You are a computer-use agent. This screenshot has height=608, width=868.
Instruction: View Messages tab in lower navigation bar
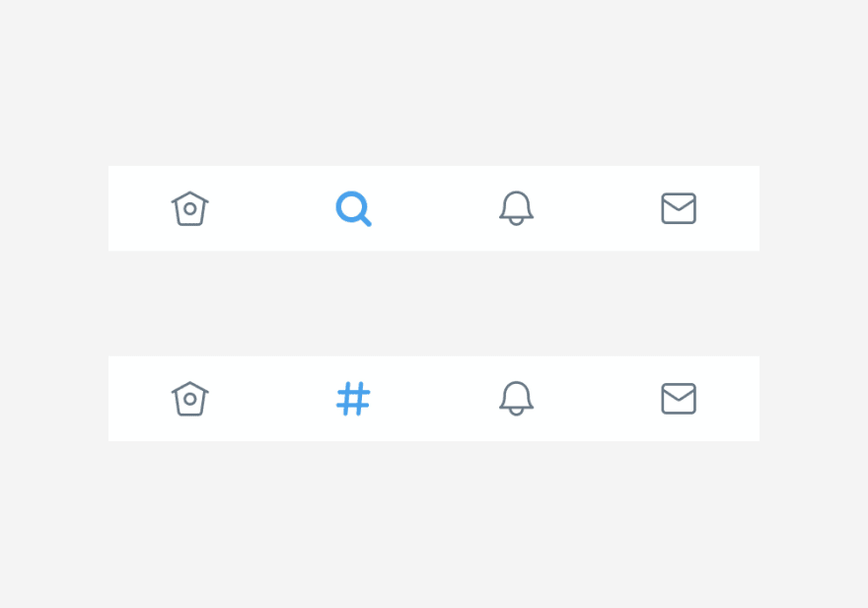679,399
